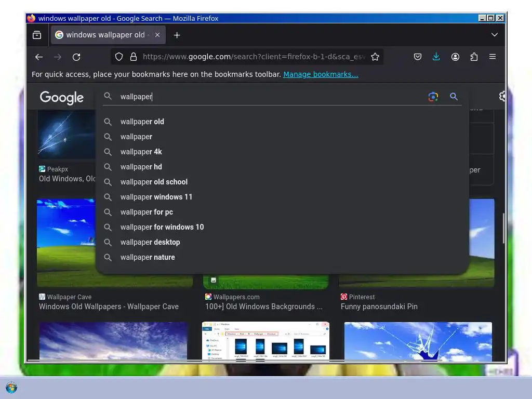Screen dimensions: 532x399
Task: Click the address bar URL
Action: click(x=254, y=57)
